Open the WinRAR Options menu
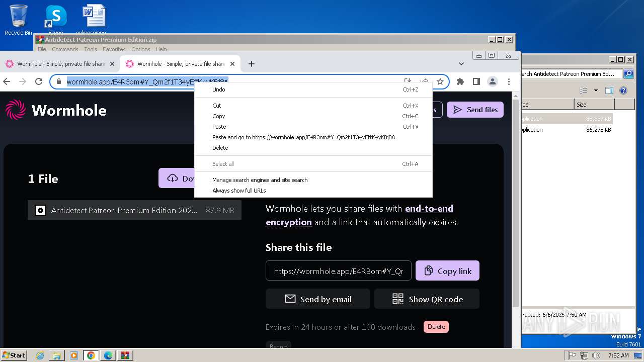This screenshot has height=362, width=644. point(141,49)
